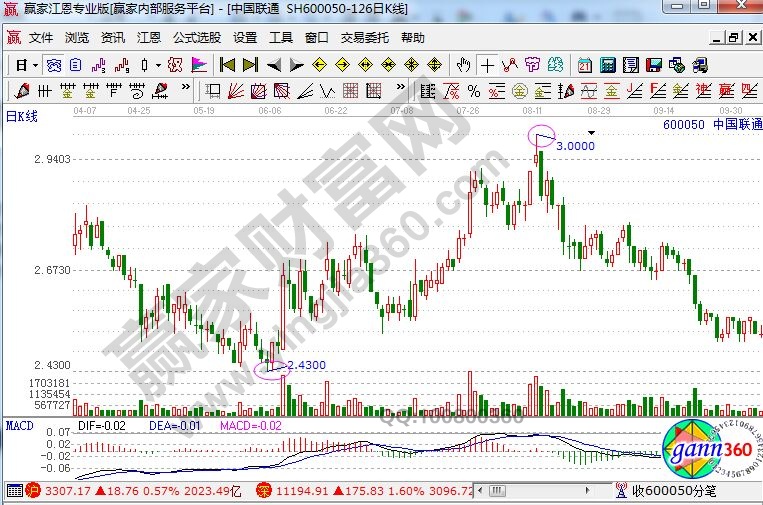Open the 交易委托 menu
The width and height of the screenshot is (763, 505).
point(365,38)
